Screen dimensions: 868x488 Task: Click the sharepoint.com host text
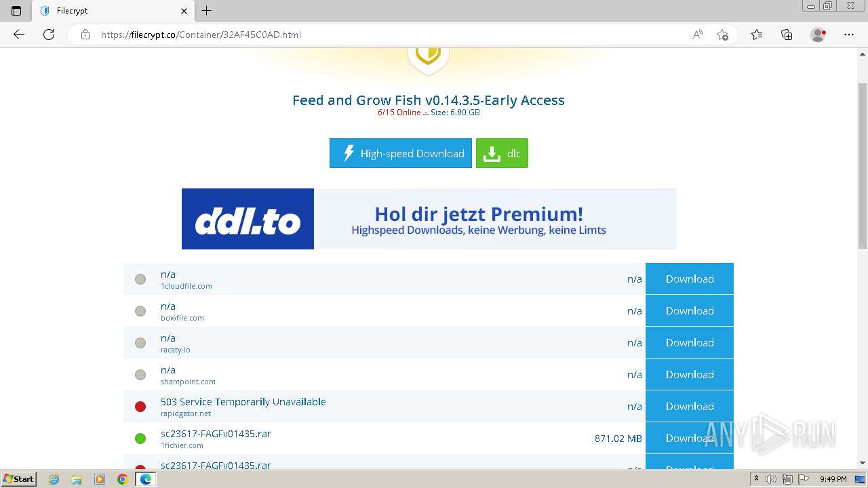click(x=188, y=382)
